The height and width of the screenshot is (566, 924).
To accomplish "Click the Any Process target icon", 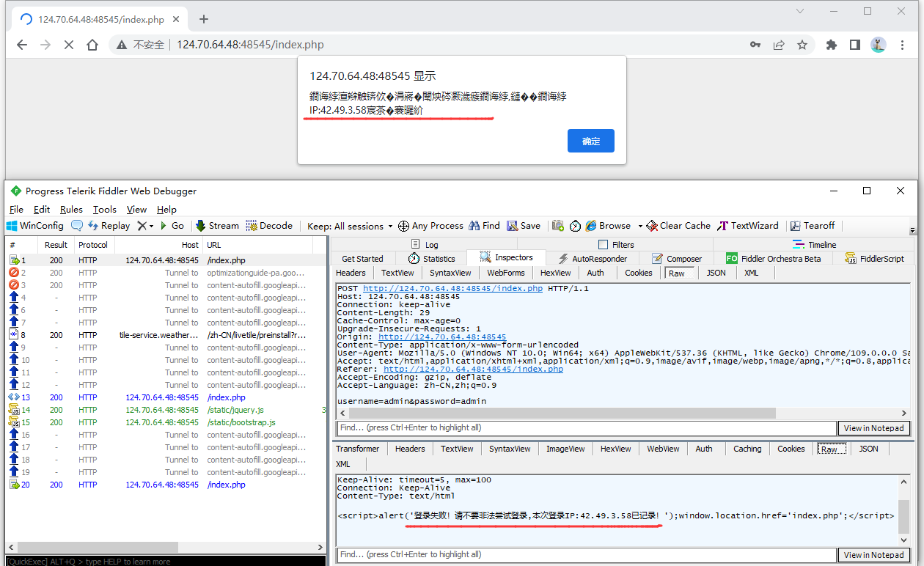I will pyautogui.click(x=403, y=226).
